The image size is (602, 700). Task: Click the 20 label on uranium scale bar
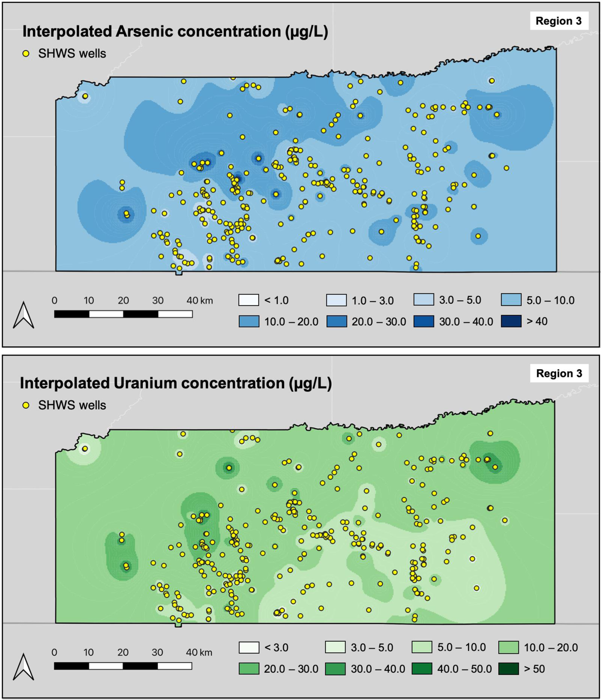(x=123, y=652)
